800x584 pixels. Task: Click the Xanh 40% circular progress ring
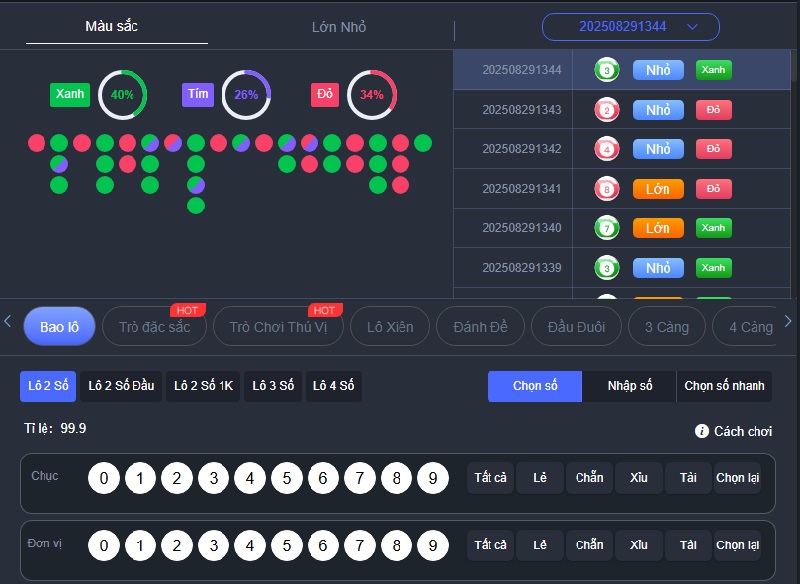point(122,95)
